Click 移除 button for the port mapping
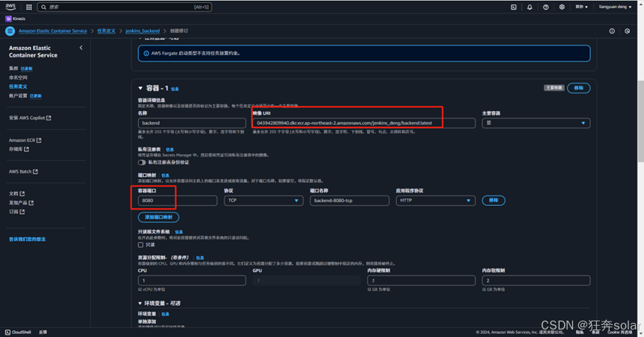Image resolution: width=644 pixels, height=337 pixels. [x=493, y=201]
